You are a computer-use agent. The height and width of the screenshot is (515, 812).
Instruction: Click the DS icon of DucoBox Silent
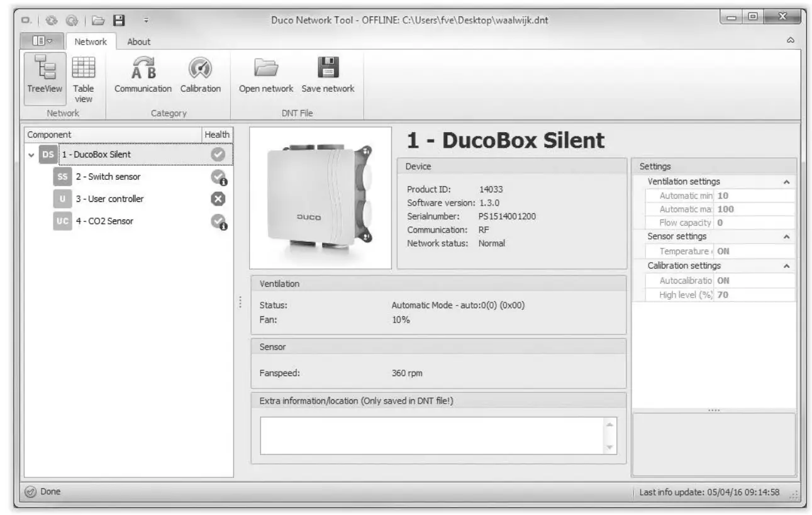tap(48, 155)
